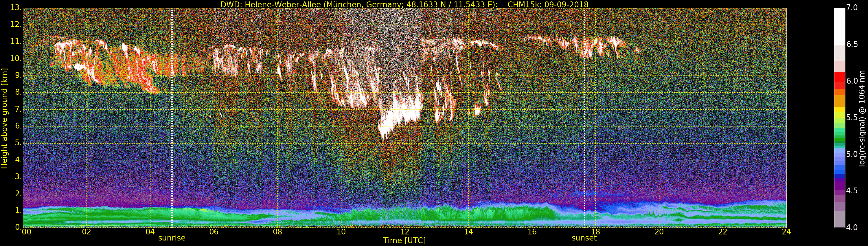The height and width of the screenshot is (246, 868).
Task: Click the 'sunrise' label below the axis
Action: pos(172,238)
